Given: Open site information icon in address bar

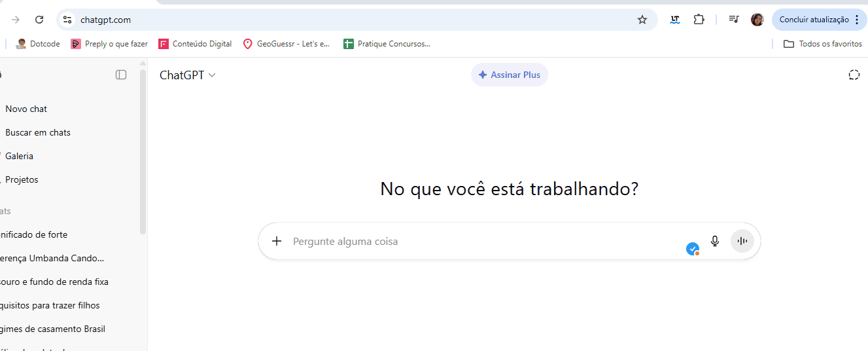Looking at the screenshot, I should pos(67,20).
